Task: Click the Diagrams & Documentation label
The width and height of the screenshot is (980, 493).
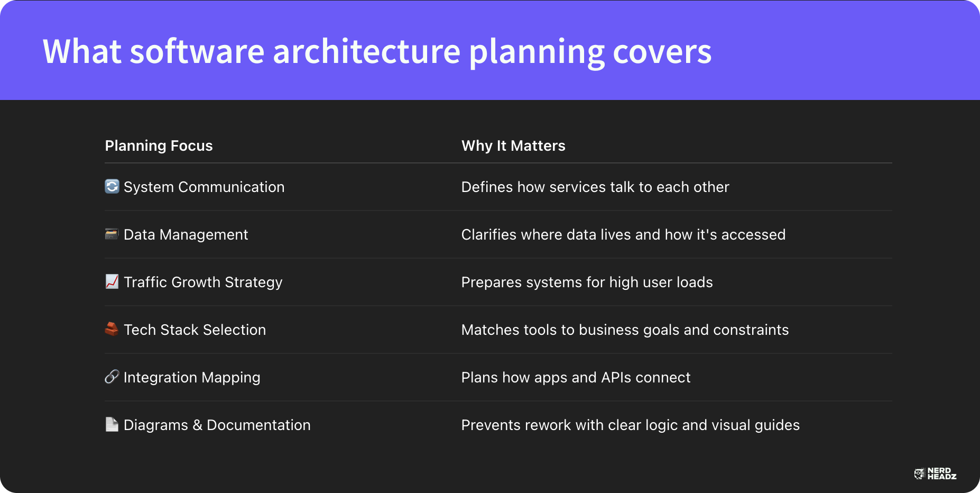Action: [x=217, y=425]
